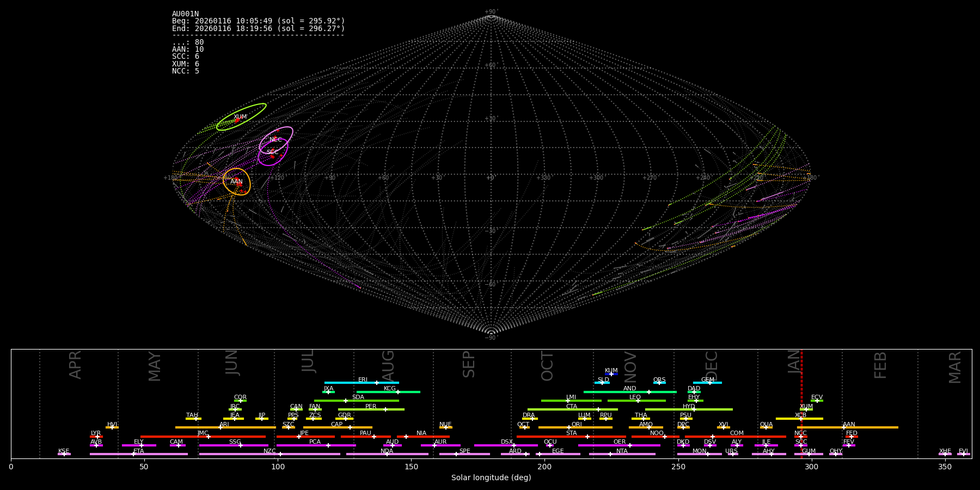
Task: Click the JUL month label
Action: coord(308,361)
